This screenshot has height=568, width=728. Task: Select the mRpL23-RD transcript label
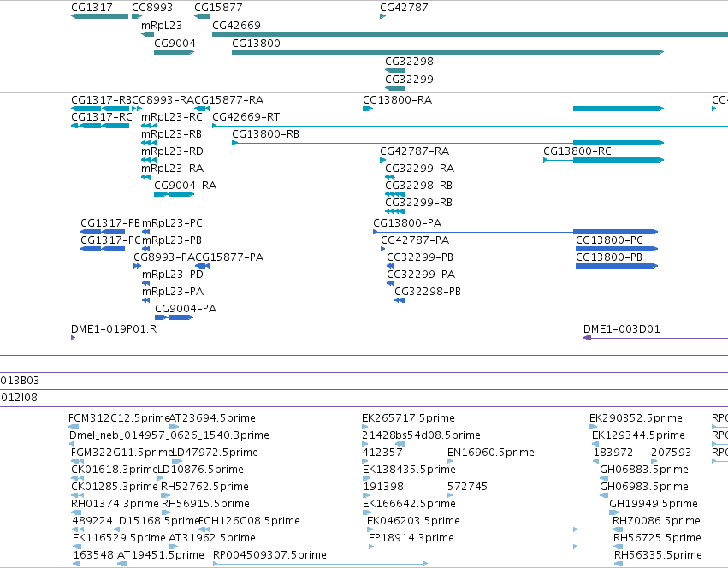[172, 151]
